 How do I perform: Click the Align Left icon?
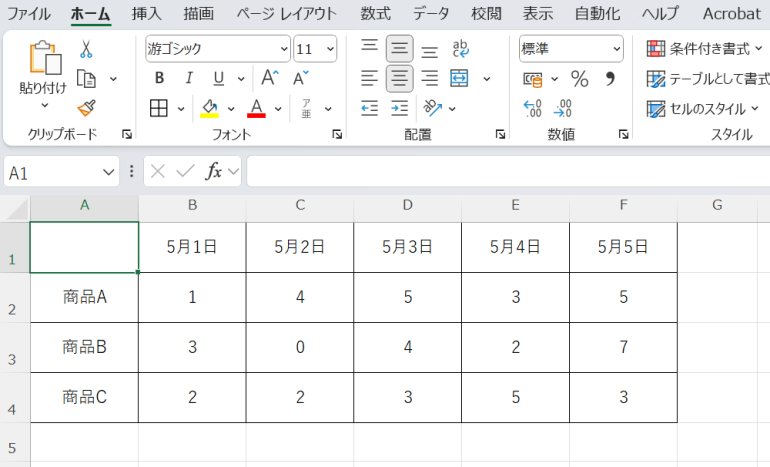click(369, 79)
